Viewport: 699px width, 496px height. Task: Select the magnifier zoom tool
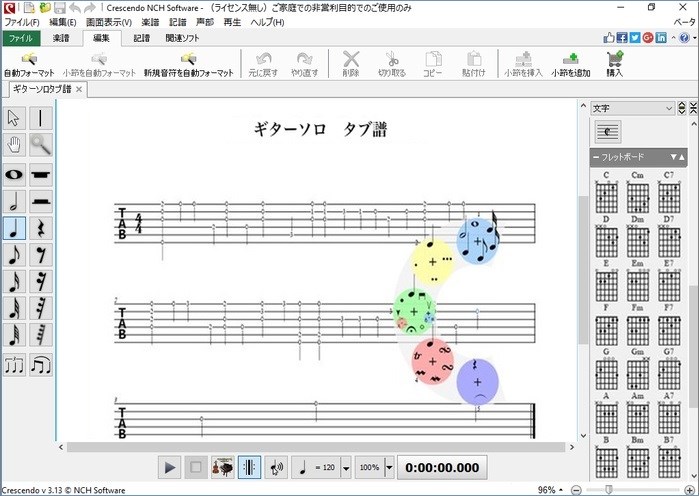pos(41,145)
